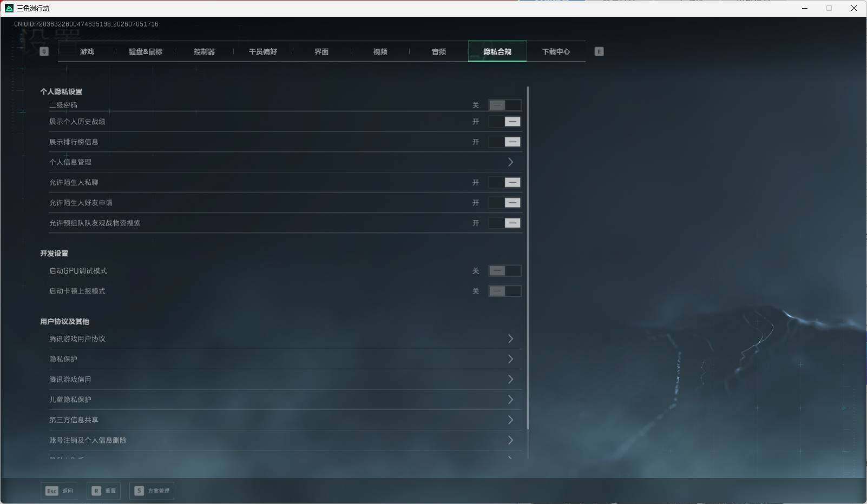Click the 允许陌生人好友申请 label
This screenshot has width=867, height=504.
81,203
